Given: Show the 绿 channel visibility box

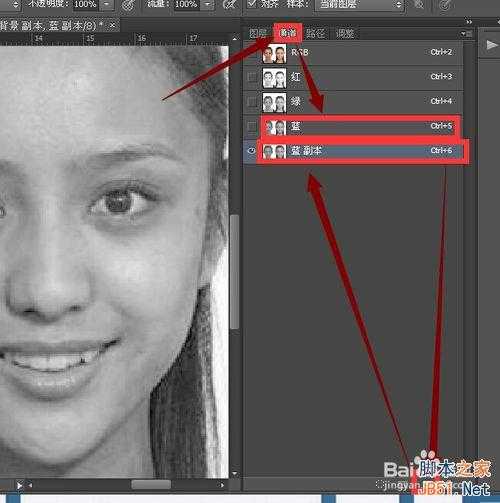Looking at the screenshot, I should point(252,102).
